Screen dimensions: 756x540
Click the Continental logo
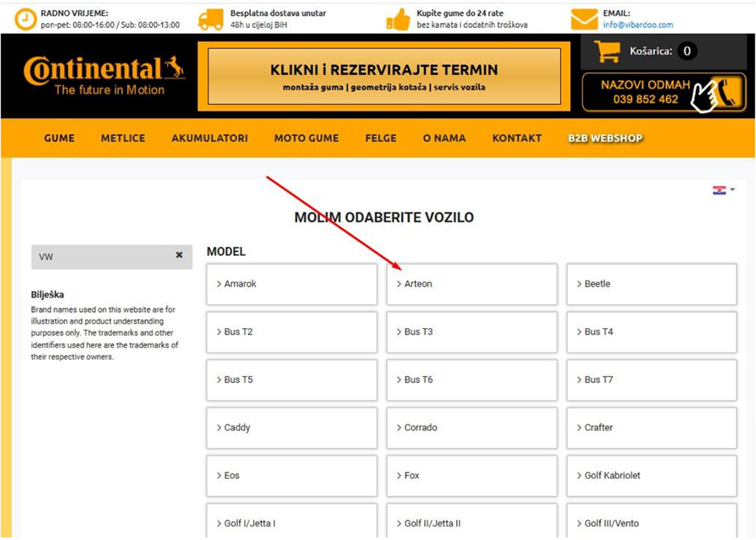pos(104,76)
